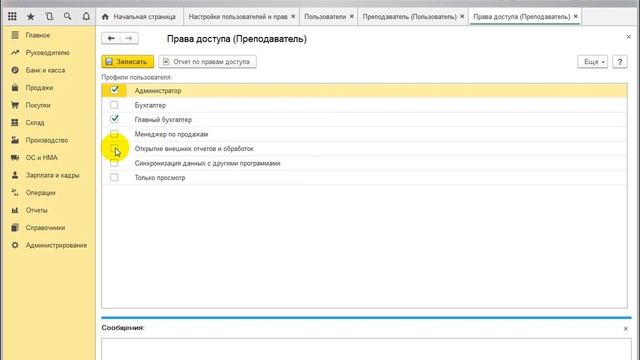Expand the Еще dropdown menu
The image size is (640, 360).
593,62
